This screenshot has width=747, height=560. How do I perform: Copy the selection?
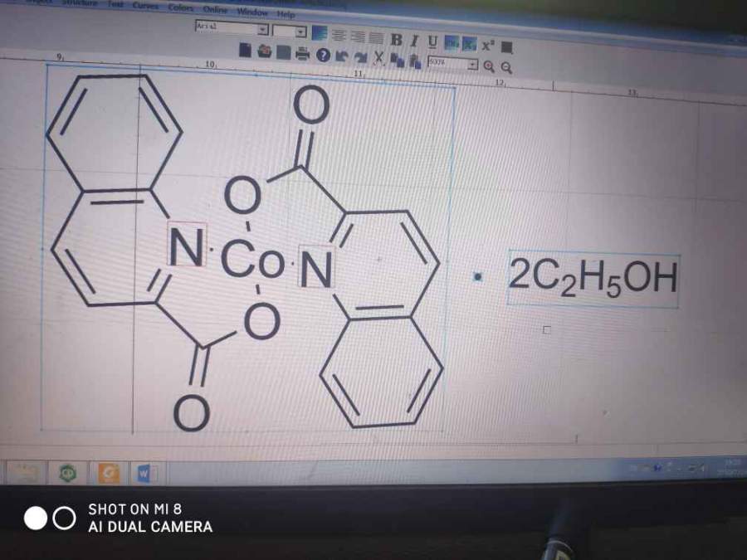(x=397, y=61)
